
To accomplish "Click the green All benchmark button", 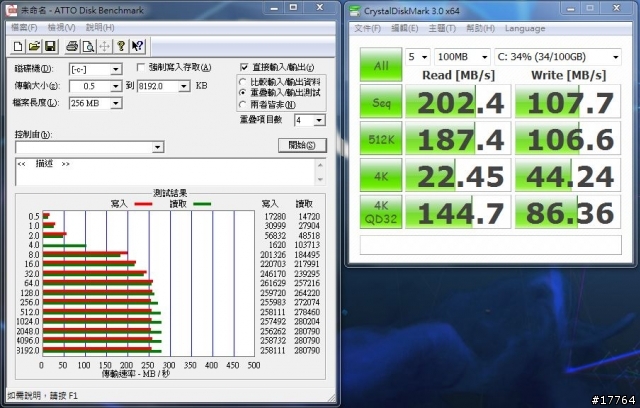I will tap(380, 65).
